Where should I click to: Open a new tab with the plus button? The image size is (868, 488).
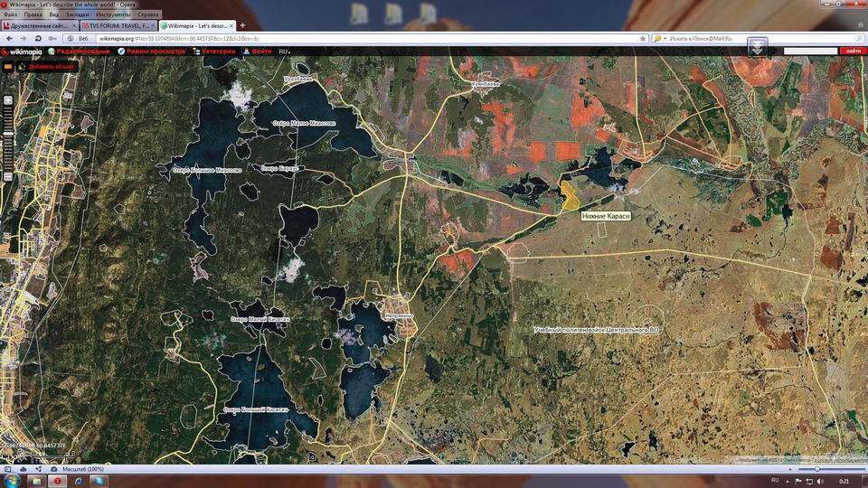tap(242, 25)
